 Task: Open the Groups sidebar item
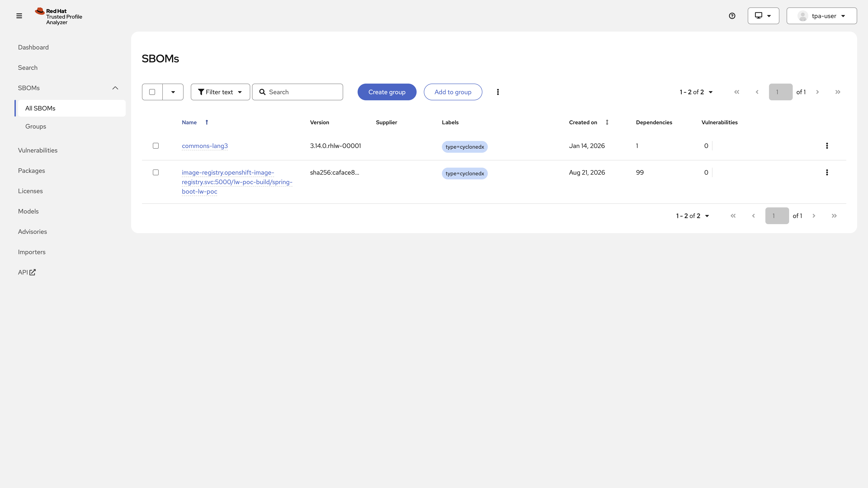click(36, 126)
